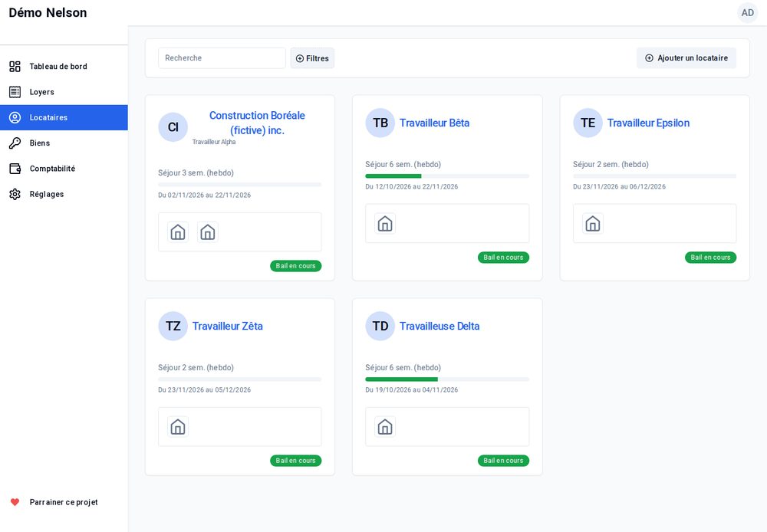The image size is (767, 532).
Task: Open the house icon in Travailleuse Delta card
Action: tap(386, 427)
